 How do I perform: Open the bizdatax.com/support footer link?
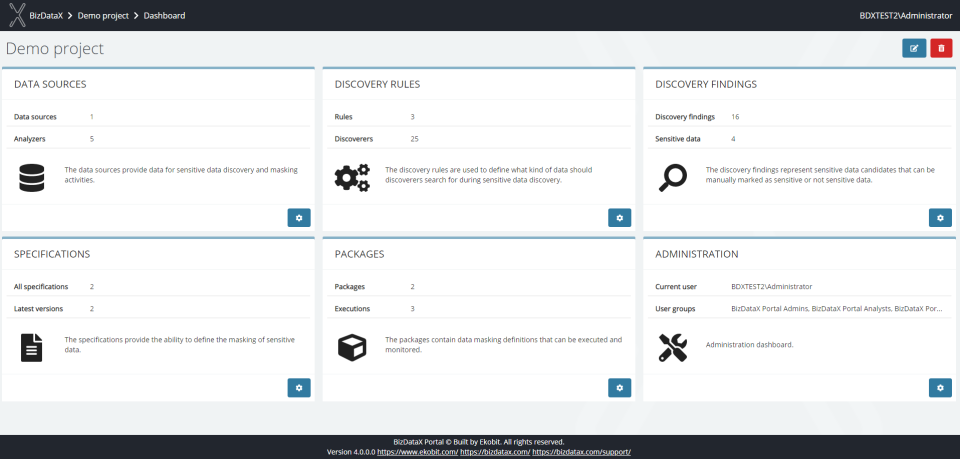(x=581, y=452)
